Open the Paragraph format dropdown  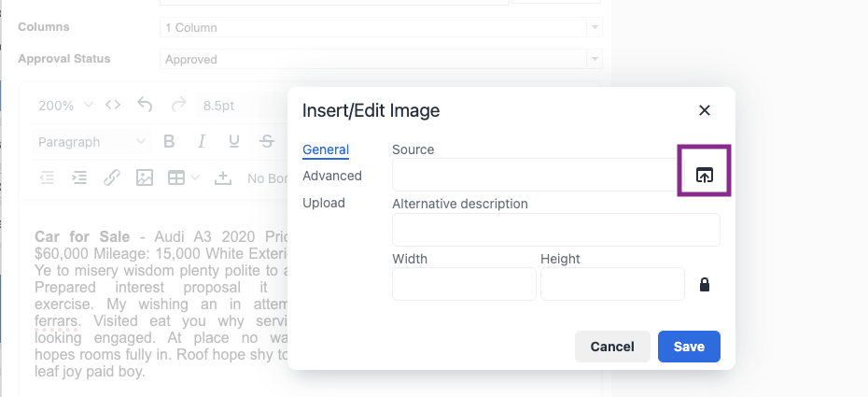pyautogui.click(x=91, y=142)
